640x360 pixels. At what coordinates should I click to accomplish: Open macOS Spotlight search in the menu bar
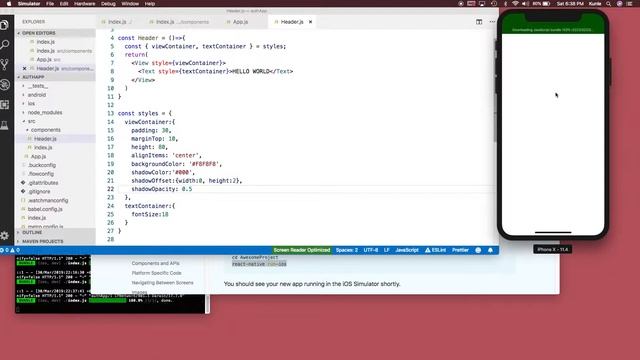coord(608,4)
